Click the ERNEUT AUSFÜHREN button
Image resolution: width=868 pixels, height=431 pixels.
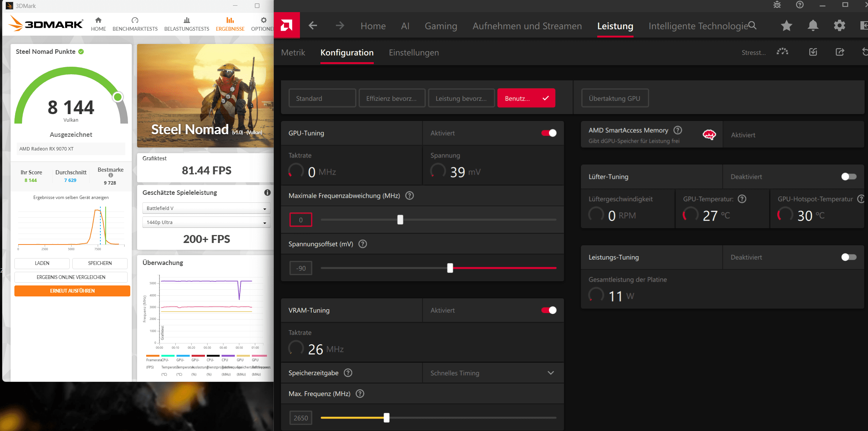tap(72, 291)
